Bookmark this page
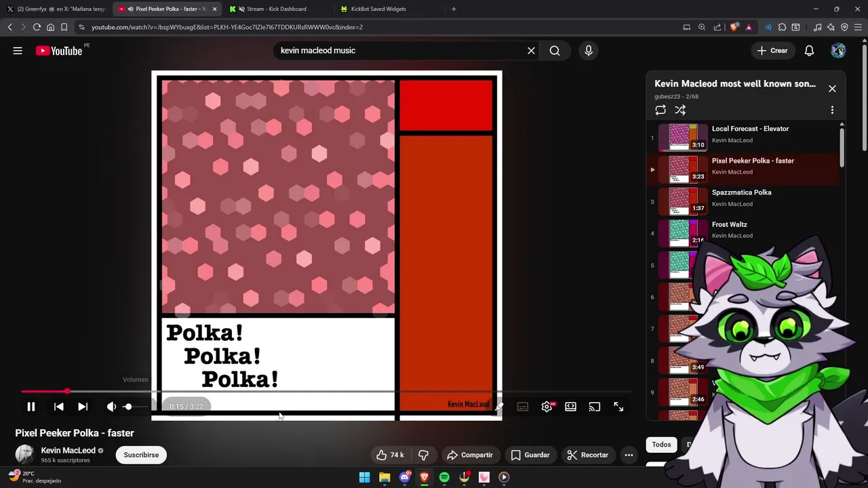This screenshot has width=868, height=488. coord(64,27)
